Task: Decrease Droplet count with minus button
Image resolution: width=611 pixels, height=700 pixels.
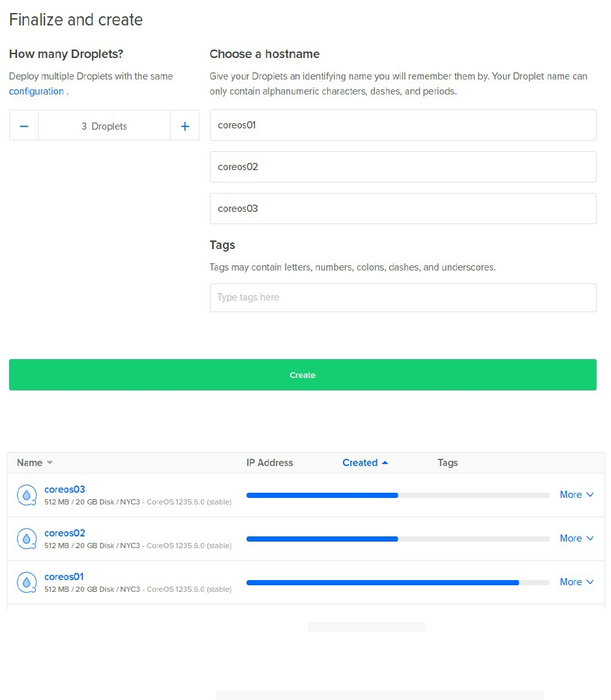Action: (24, 126)
